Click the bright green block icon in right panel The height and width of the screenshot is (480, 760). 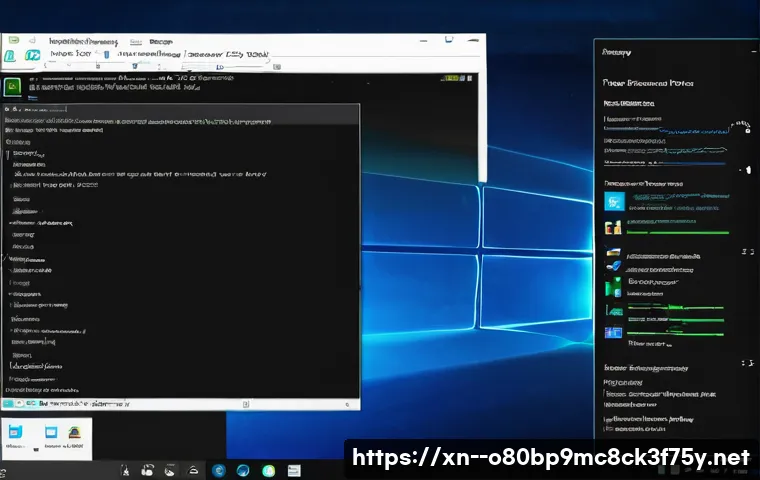(x=613, y=287)
